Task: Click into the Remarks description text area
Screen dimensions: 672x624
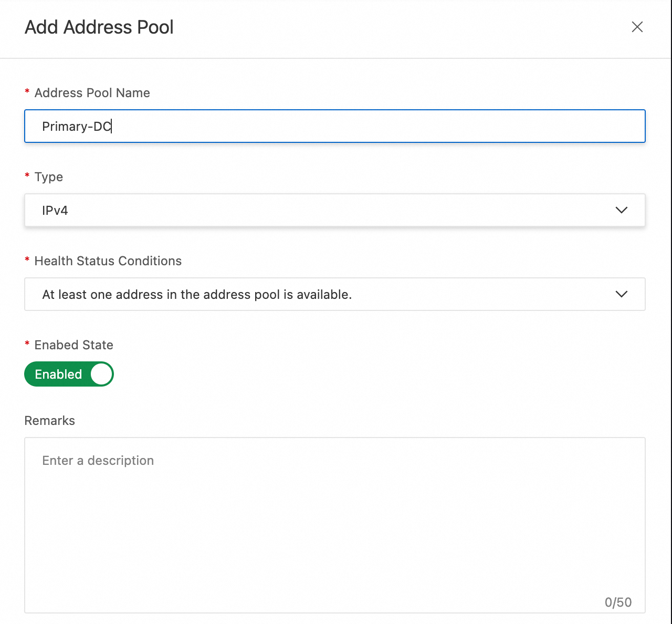Action: click(x=334, y=525)
